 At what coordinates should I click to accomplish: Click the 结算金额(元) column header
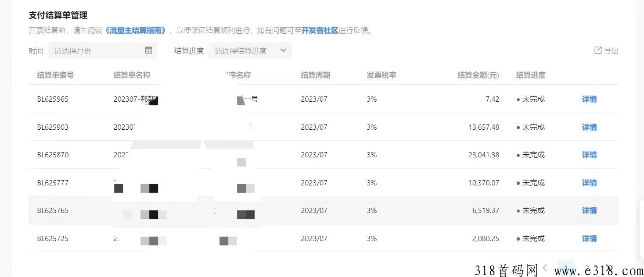(478, 75)
